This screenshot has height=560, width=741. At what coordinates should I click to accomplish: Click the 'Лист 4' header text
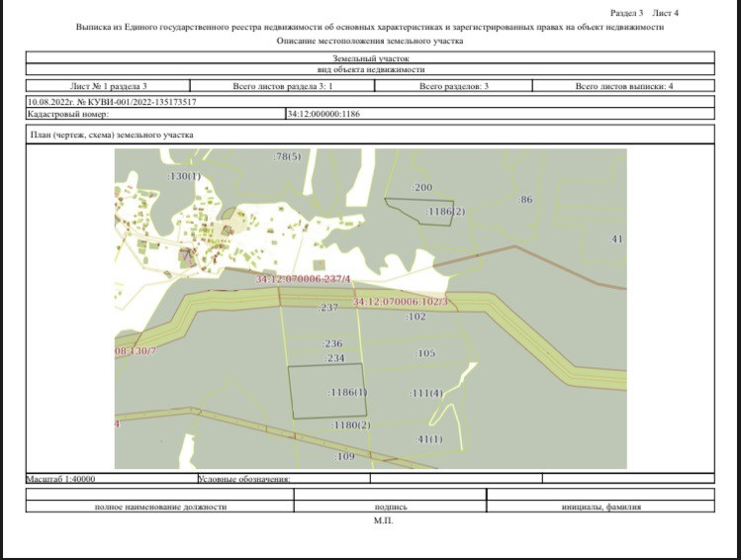(666, 13)
